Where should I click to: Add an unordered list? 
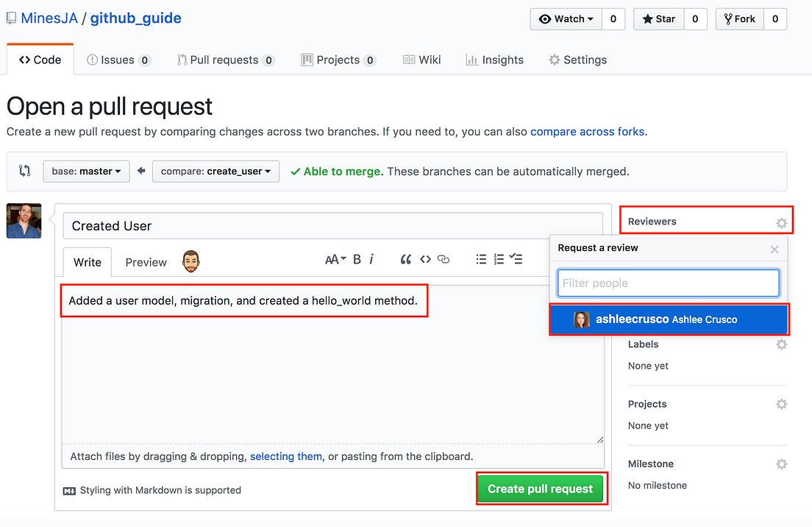click(x=481, y=259)
